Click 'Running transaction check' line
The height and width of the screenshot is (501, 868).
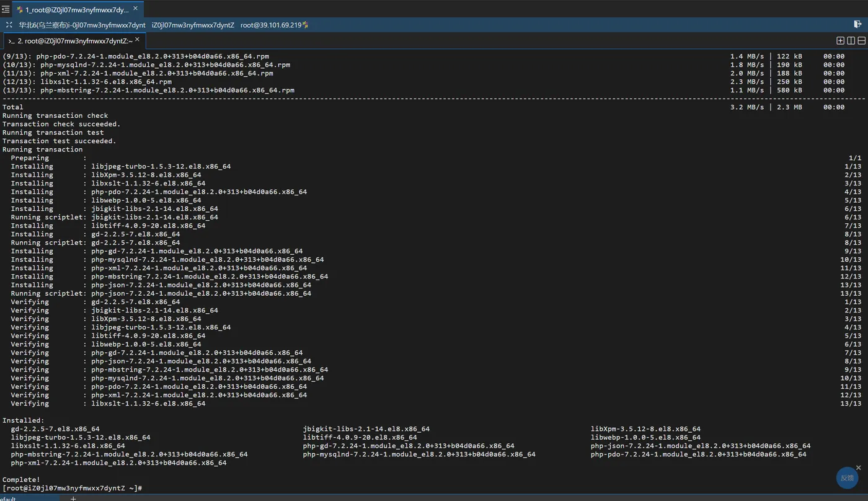[55, 115]
